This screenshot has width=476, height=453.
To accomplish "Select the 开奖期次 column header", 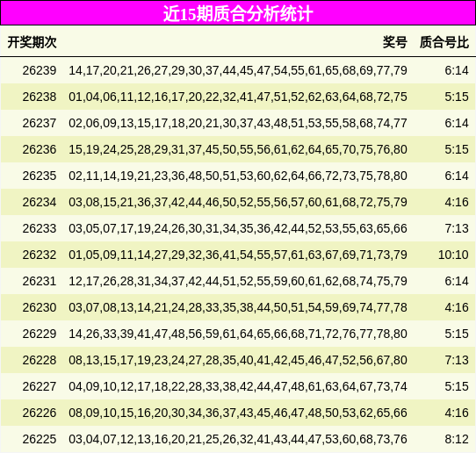I will point(32,42).
